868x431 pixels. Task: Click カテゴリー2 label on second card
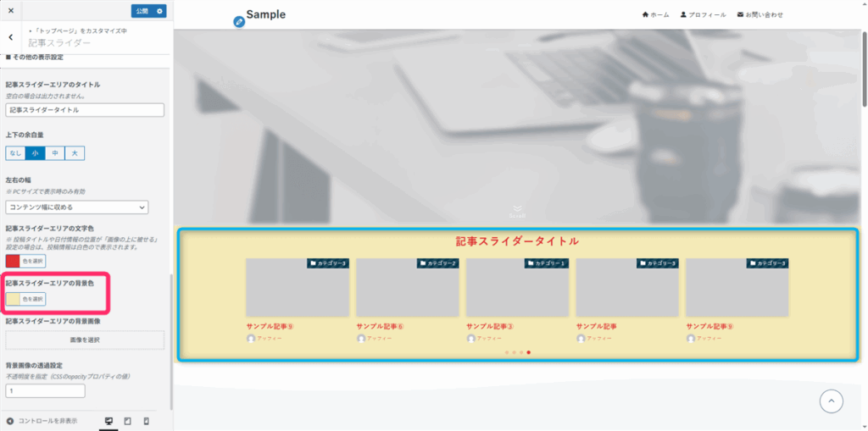tap(438, 263)
